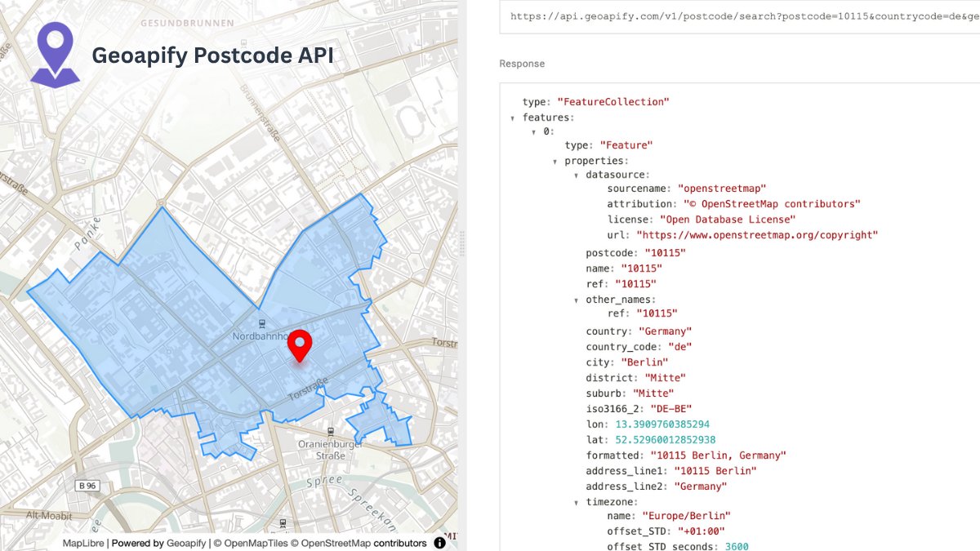The image size is (980, 551).
Task: Click the API request URL field
Action: 735,17
